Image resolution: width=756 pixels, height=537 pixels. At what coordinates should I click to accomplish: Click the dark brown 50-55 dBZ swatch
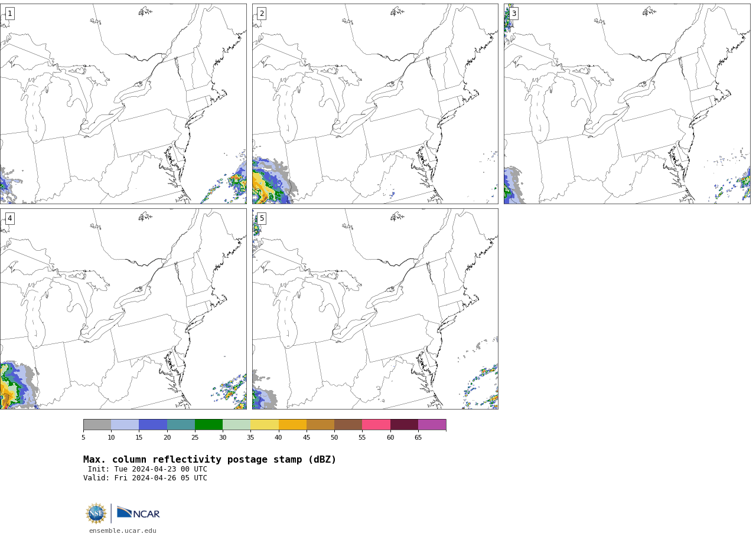[x=348, y=425]
